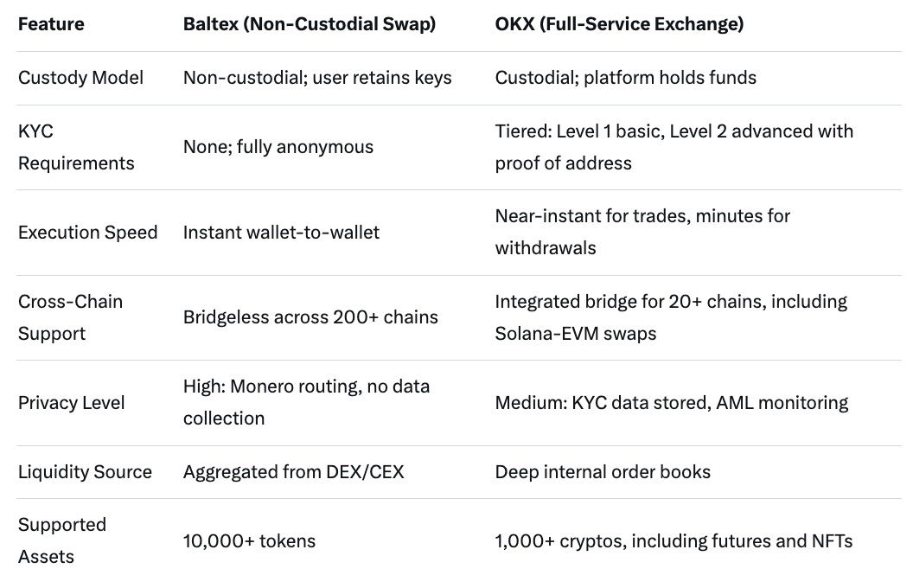
Task: Click the Feature column header
Action: click(51, 24)
